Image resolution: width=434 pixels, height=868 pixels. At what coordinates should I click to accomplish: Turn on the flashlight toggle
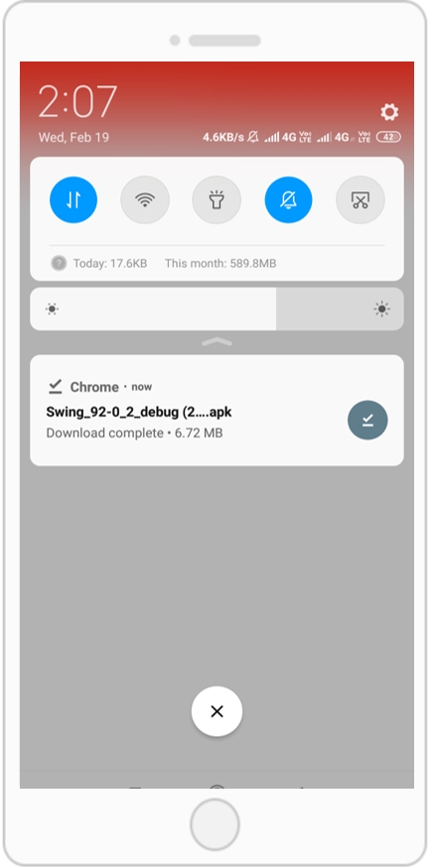217,199
